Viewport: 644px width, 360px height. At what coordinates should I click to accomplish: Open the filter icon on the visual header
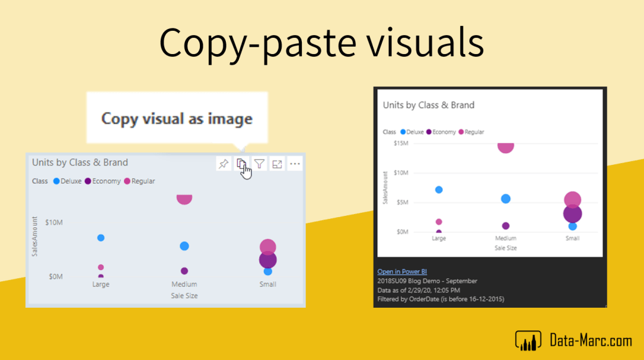259,164
